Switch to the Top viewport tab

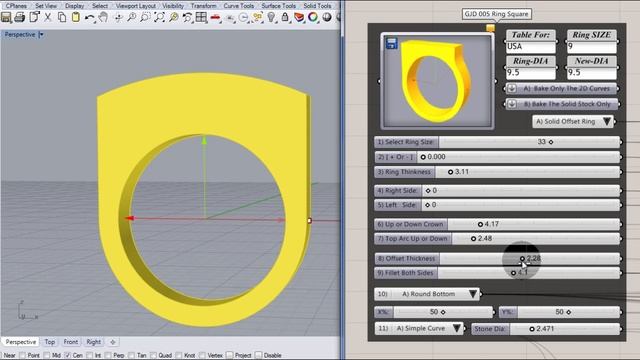pos(50,342)
